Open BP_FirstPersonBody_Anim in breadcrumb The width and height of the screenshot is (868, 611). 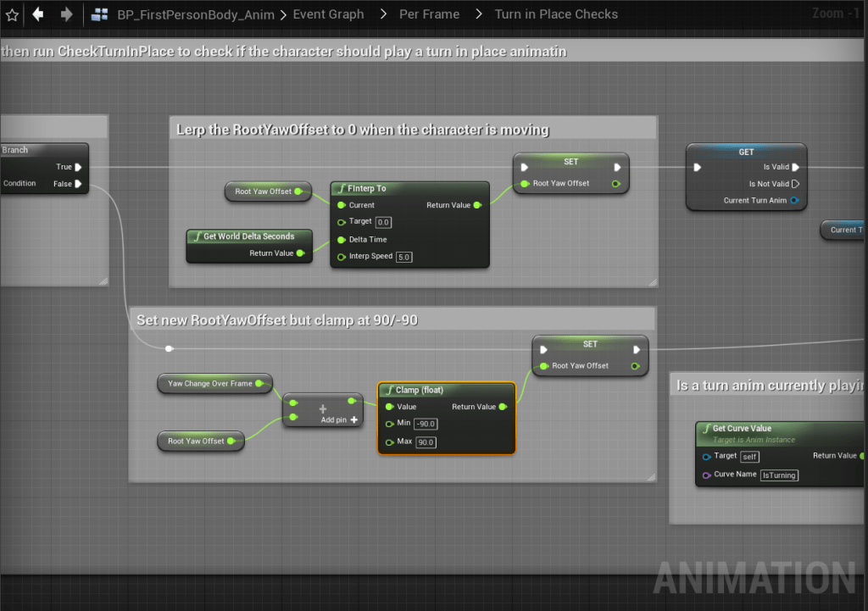coord(196,14)
